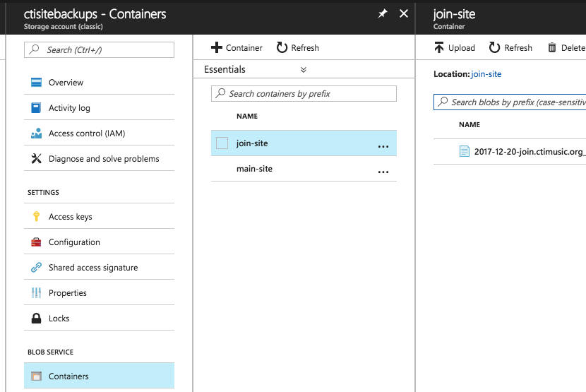This screenshot has width=586, height=392.
Task: Click the Delete trash icon
Action: [552, 47]
